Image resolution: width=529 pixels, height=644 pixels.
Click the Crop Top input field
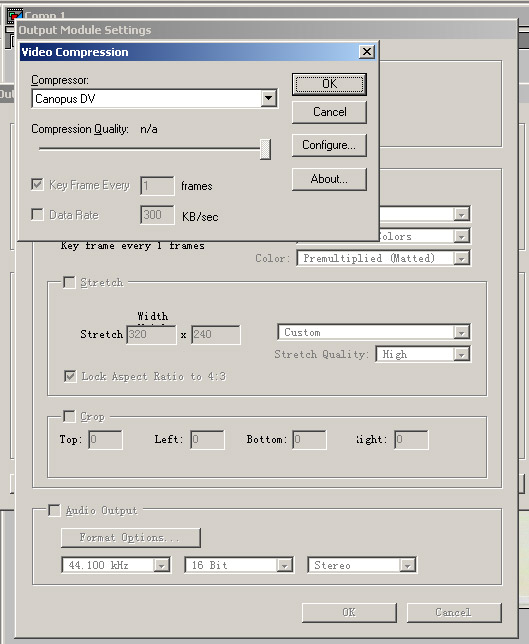click(x=106, y=440)
